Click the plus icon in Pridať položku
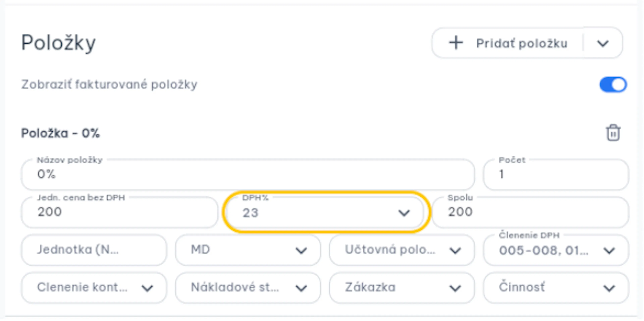 456,43
